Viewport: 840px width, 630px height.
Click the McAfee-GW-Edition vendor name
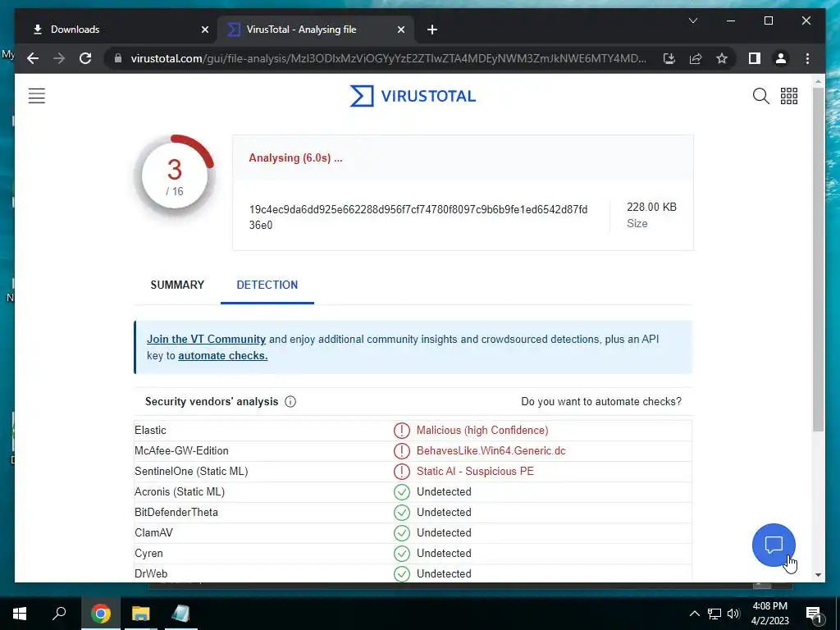pyautogui.click(x=181, y=451)
